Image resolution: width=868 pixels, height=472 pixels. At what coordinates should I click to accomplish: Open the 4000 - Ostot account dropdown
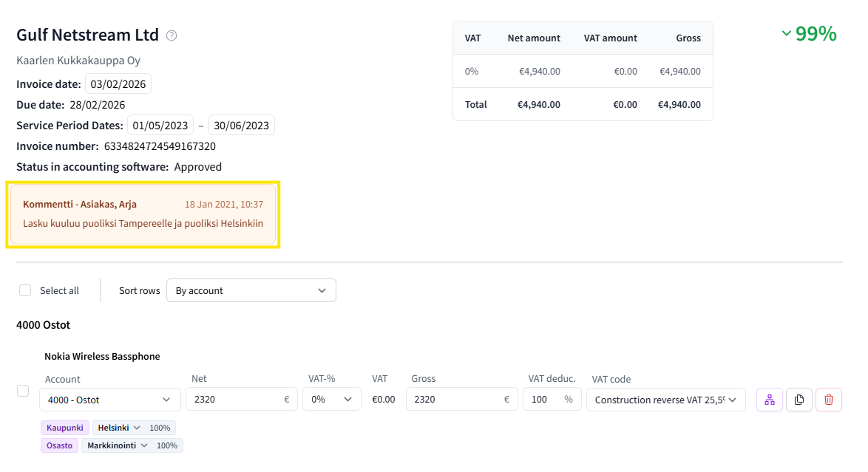tap(110, 400)
